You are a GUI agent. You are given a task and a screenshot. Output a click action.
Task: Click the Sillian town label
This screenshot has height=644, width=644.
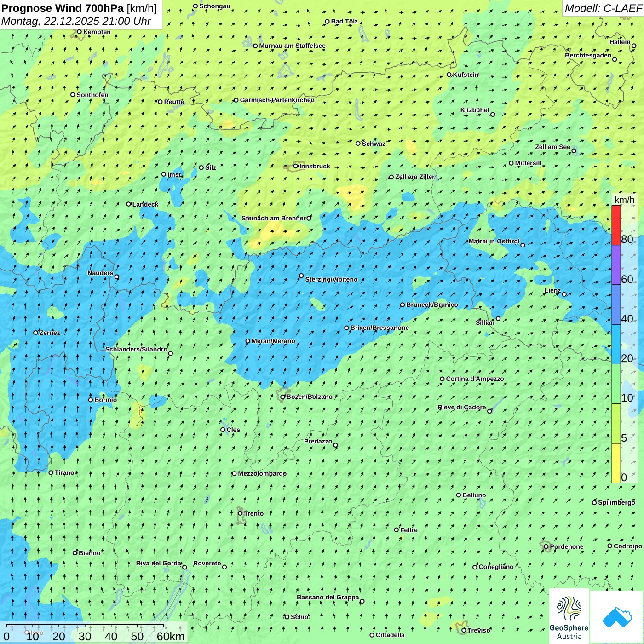click(485, 322)
